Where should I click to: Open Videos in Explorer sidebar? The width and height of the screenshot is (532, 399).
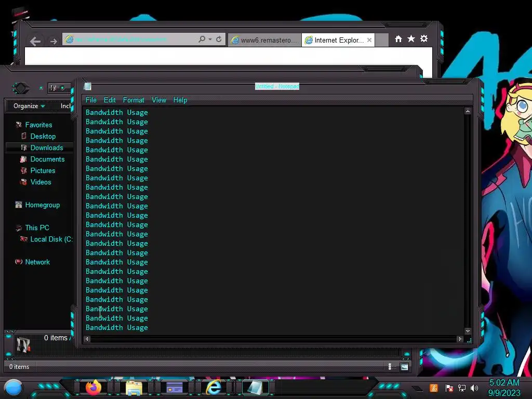(x=41, y=182)
